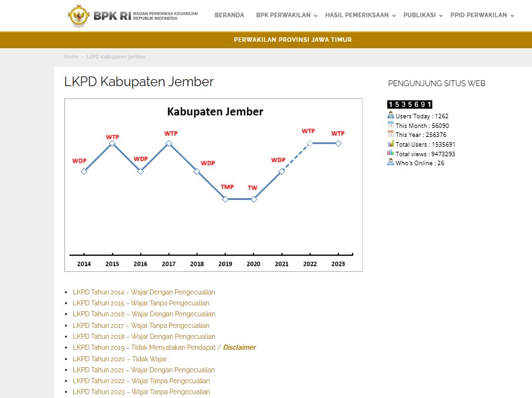This screenshot has height=398, width=532.
Task: Open LKPD Tahun 2015 Wajar Tanpa Pengecualian
Action: point(141,303)
